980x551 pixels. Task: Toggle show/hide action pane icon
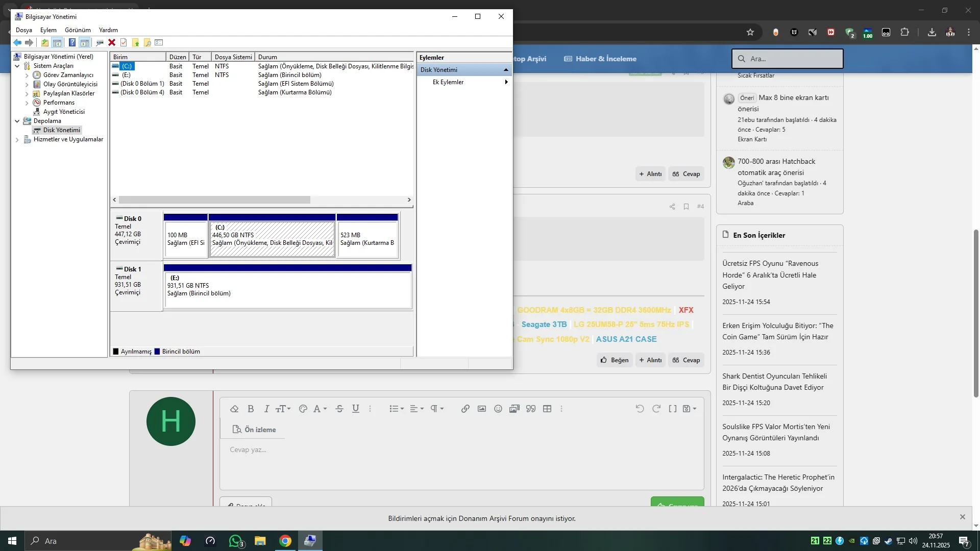tap(85, 43)
